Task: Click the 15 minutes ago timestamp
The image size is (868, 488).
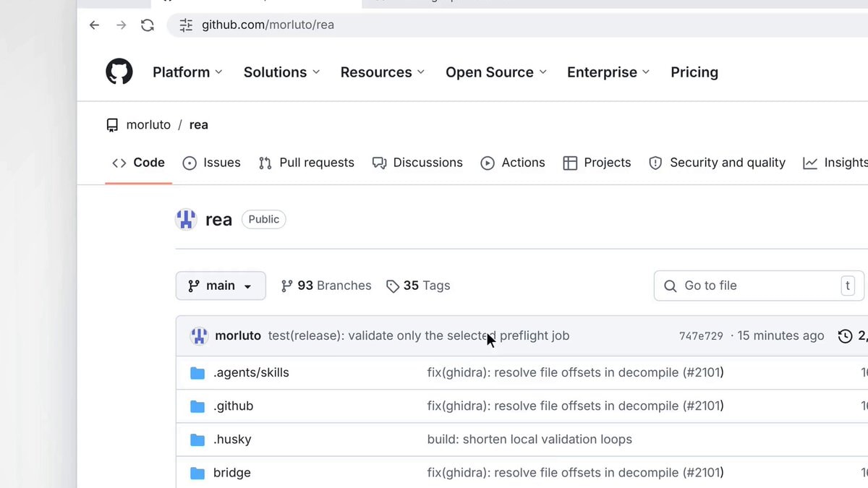Action: click(x=781, y=335)
